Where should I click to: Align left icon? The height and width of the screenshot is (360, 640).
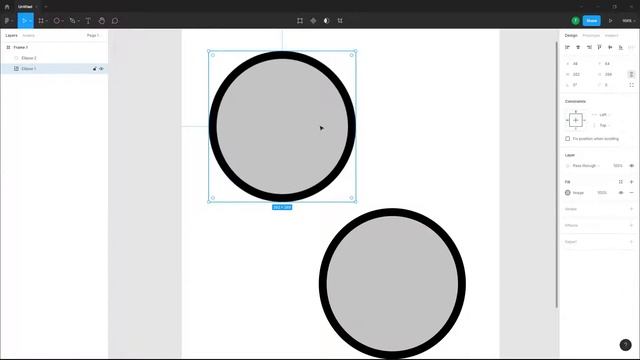coord(567,47)
